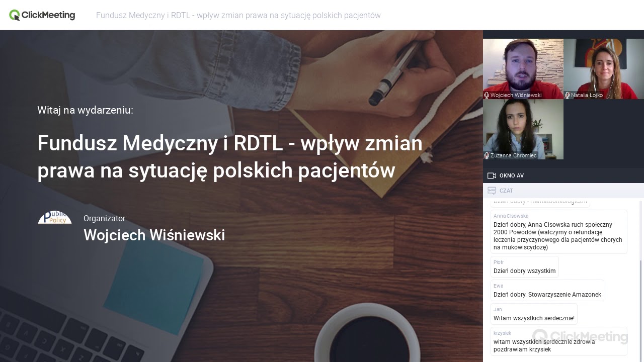Click the sender name 'Anna Cisowska'
Screen dimensions: 644x362
511,216
